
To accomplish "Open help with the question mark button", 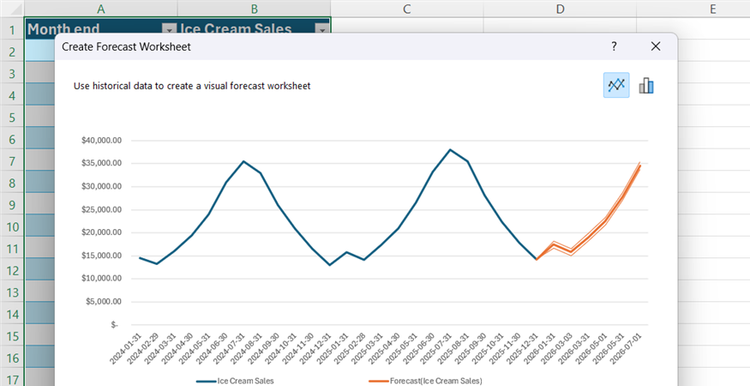I will click(x=614, y=46).
